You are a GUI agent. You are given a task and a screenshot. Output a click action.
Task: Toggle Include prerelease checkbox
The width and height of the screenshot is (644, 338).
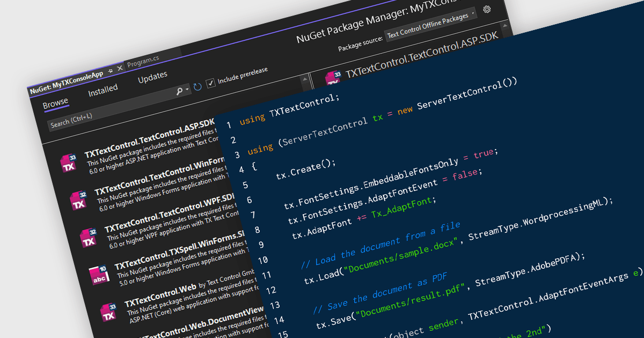(x=211, y=82)
